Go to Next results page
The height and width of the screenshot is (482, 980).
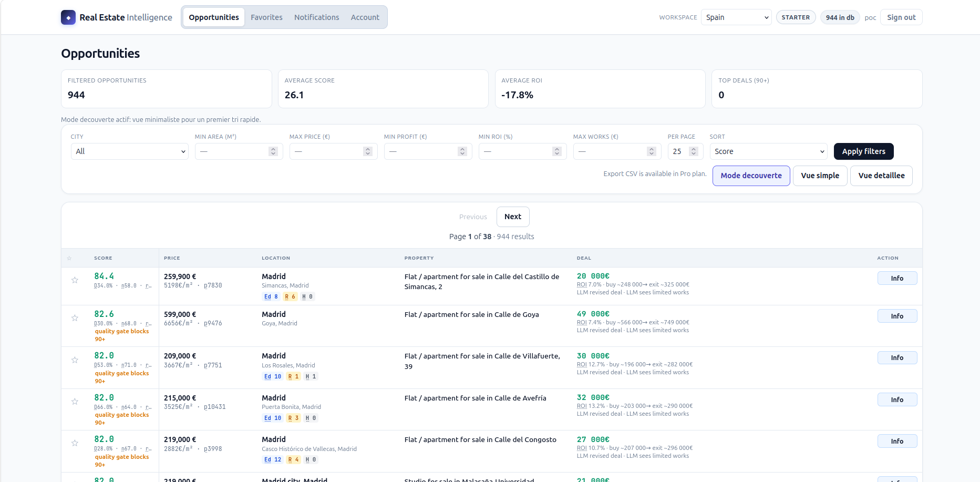pyautogui.click(x=513, y=217)
